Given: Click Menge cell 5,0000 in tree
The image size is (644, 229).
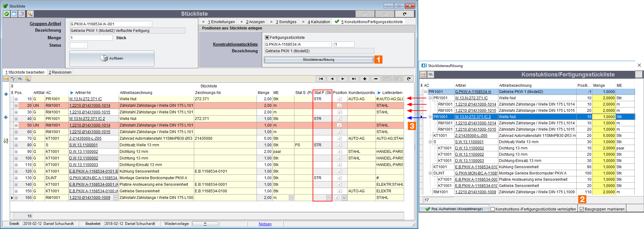Looking at the screenshot, I should (x=604, y=136).
